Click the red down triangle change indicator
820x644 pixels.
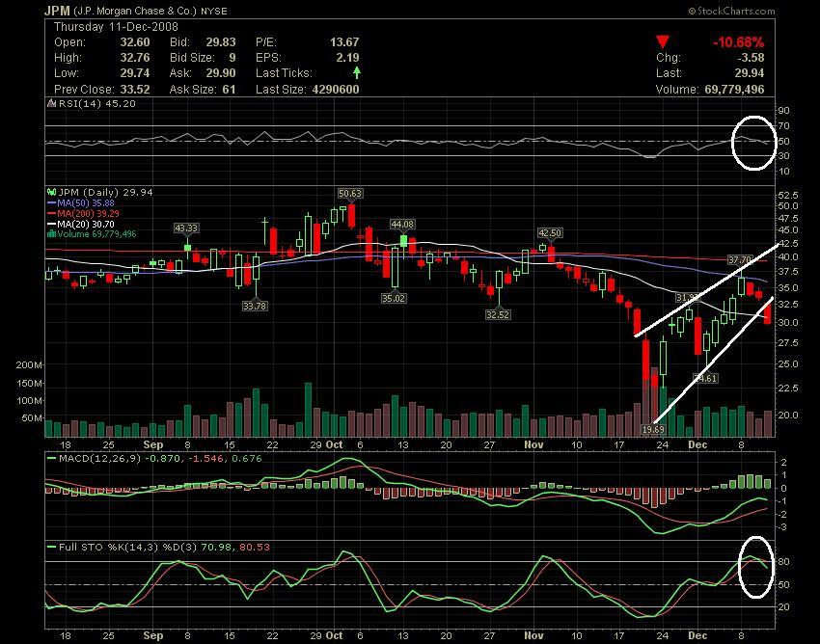coord(663,42)
